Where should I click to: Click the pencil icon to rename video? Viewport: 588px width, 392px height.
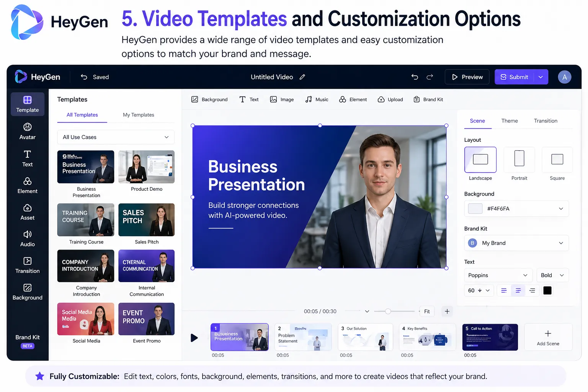pos(302,77)
